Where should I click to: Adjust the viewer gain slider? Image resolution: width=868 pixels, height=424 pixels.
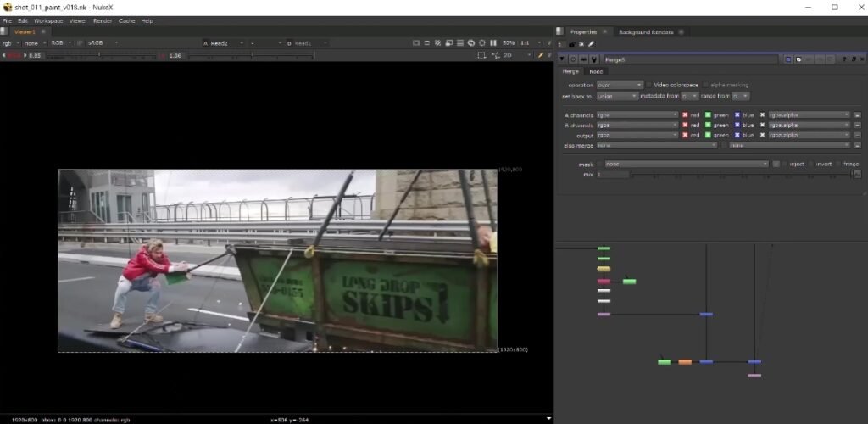[x=100, y=55]
